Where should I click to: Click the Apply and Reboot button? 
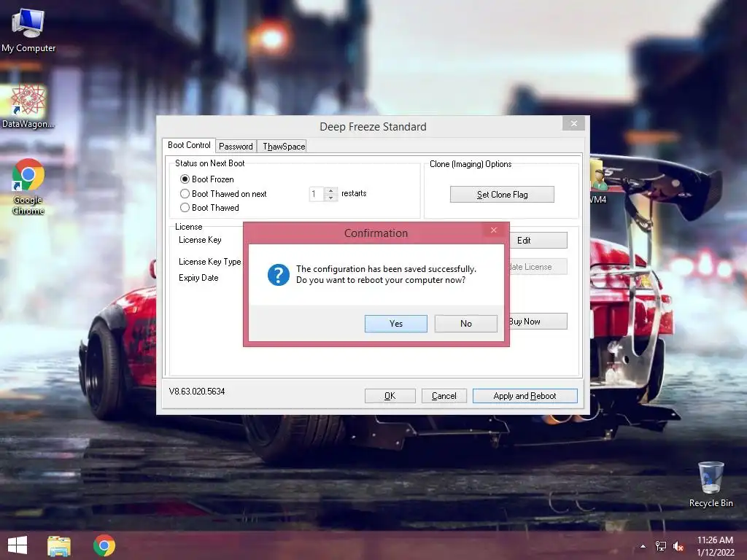coord(525,396)
